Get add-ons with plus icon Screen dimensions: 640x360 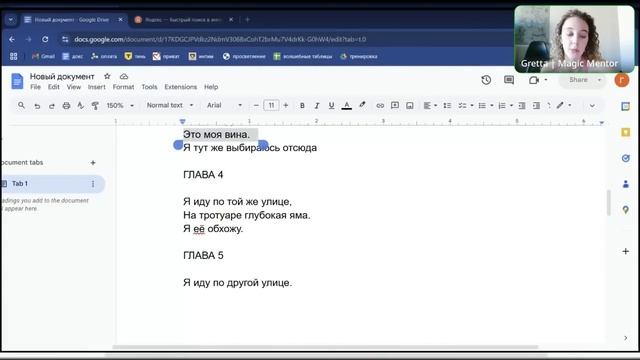click(626, 251)
